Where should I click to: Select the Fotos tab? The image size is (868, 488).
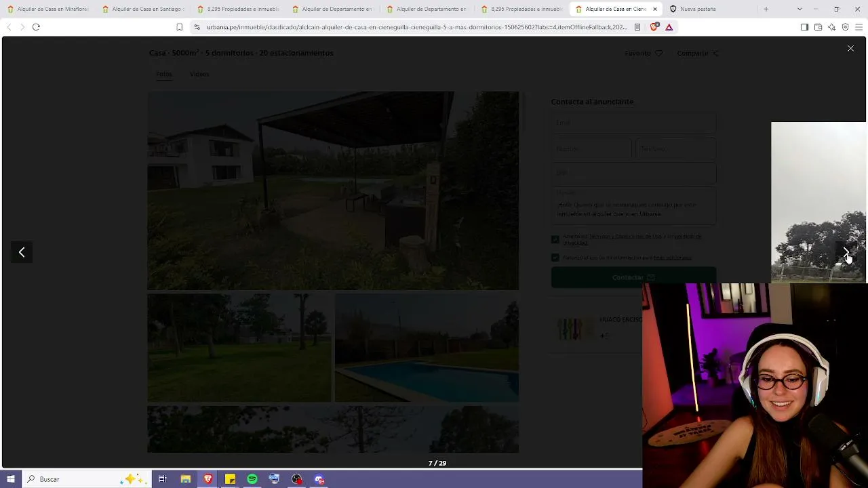tap(164, 74)
